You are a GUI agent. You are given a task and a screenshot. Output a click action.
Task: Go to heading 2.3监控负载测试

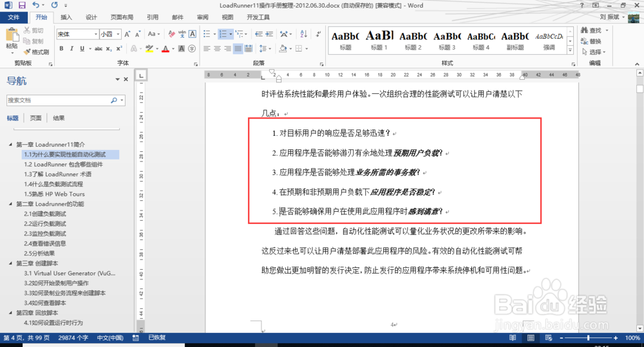(x=45, y=233)
